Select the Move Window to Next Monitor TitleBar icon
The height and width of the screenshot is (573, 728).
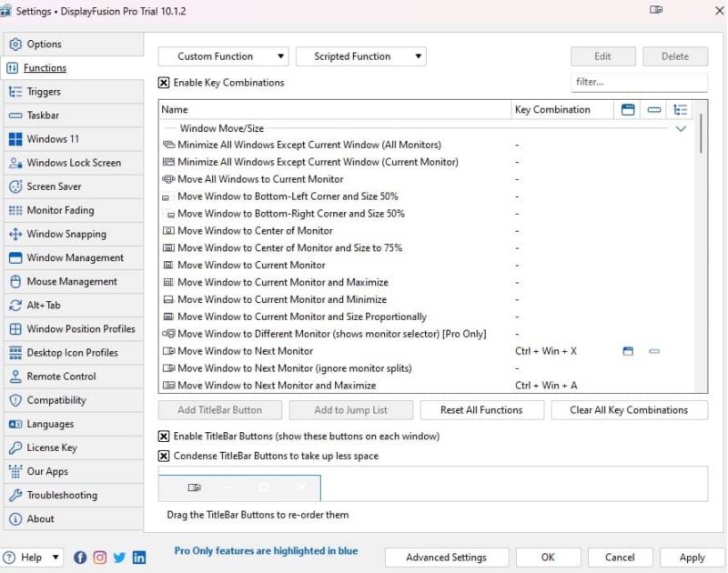tap(627, 351)
